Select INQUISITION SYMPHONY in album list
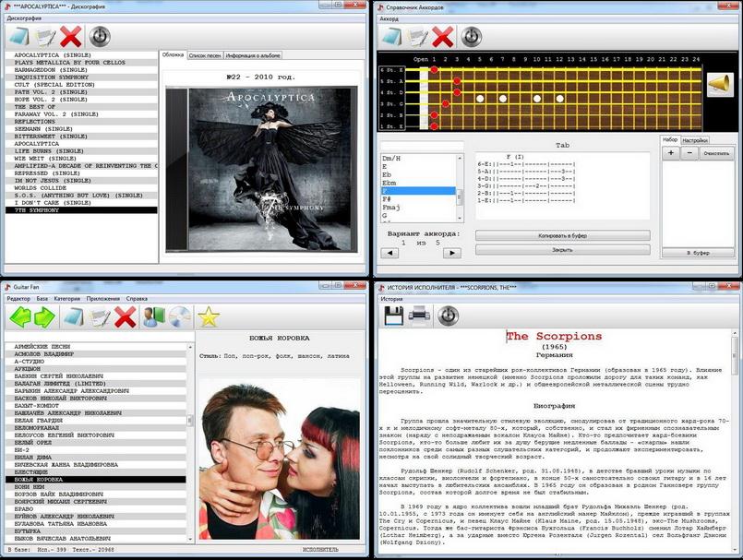The height and width of the screenshot is (560, 743). (81, 77)
